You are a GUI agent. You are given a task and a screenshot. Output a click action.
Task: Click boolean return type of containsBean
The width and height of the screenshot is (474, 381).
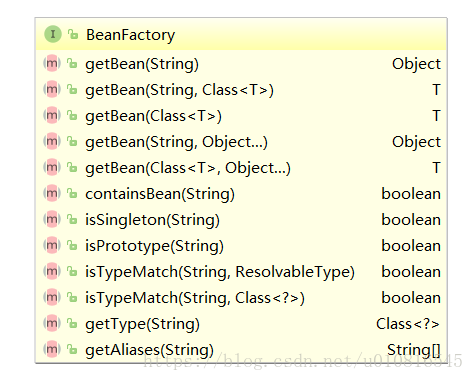coord(411,194)
